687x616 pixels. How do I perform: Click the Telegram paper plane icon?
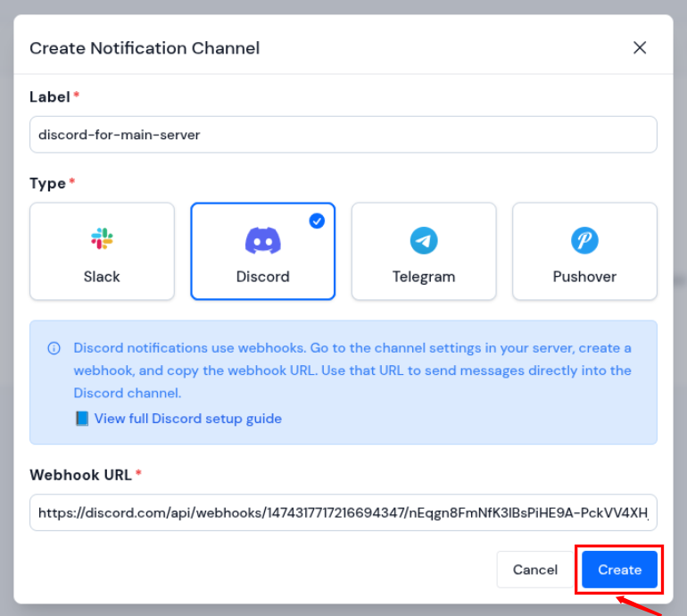coord(424,240)
